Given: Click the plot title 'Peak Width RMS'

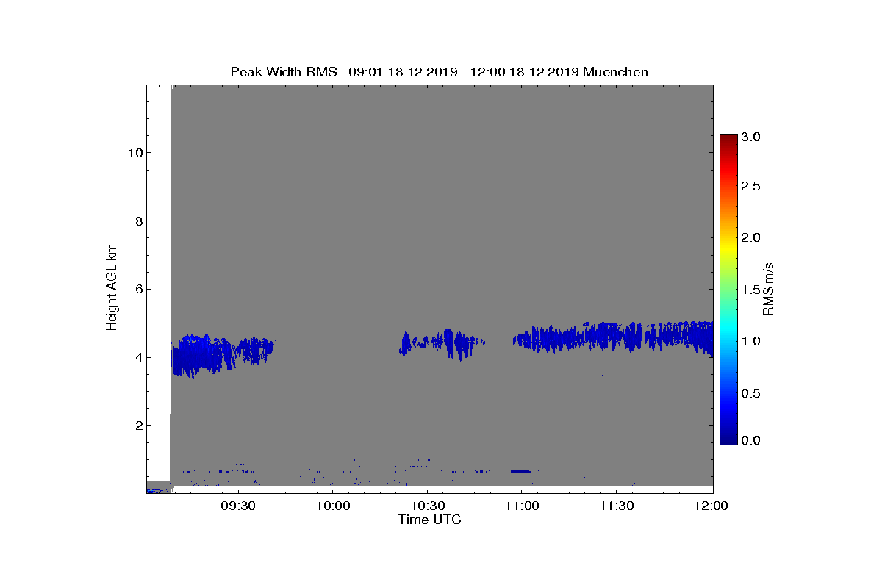Looking at the screenshot, I should tap(284, 72).
